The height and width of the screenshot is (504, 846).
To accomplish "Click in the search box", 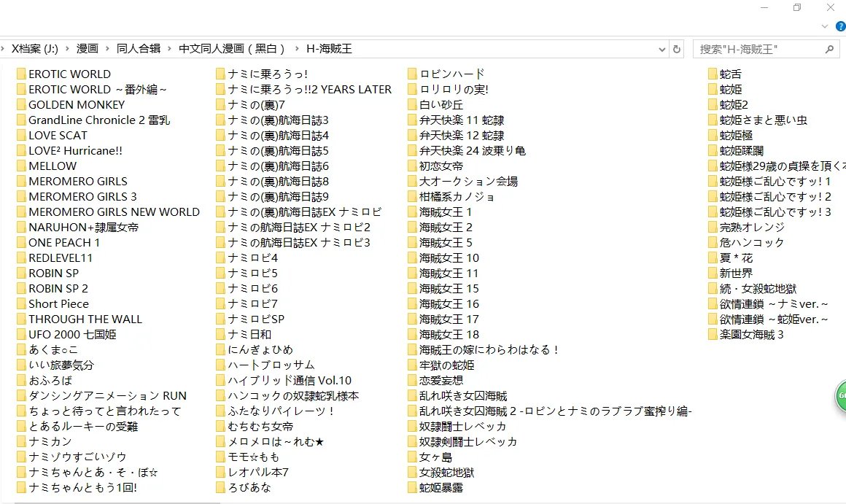I will tap(758, 49).
